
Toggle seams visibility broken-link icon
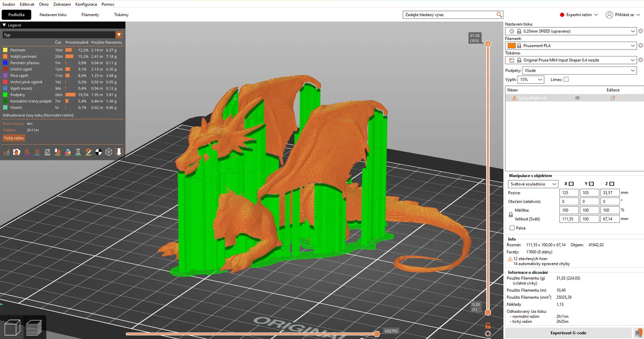47,152
